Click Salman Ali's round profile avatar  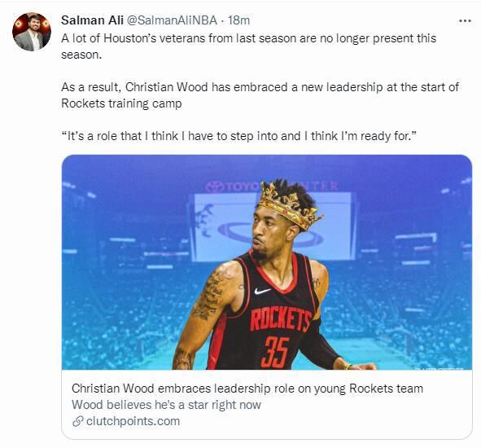tap(32, 32)
